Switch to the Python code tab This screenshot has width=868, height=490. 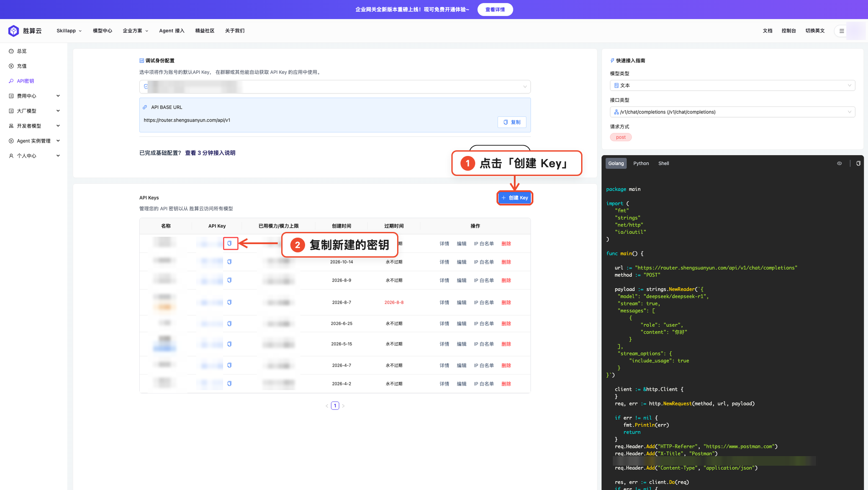click(641, 163)
